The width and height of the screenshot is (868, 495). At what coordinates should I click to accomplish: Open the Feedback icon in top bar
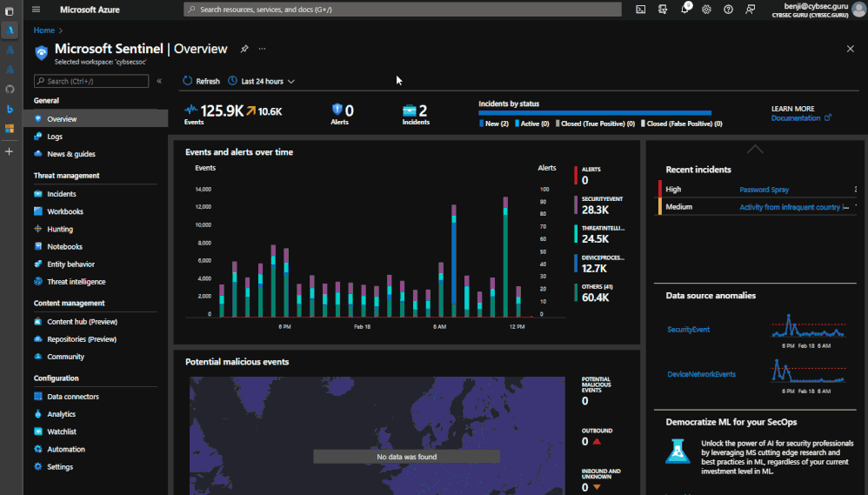coord(750,10)
